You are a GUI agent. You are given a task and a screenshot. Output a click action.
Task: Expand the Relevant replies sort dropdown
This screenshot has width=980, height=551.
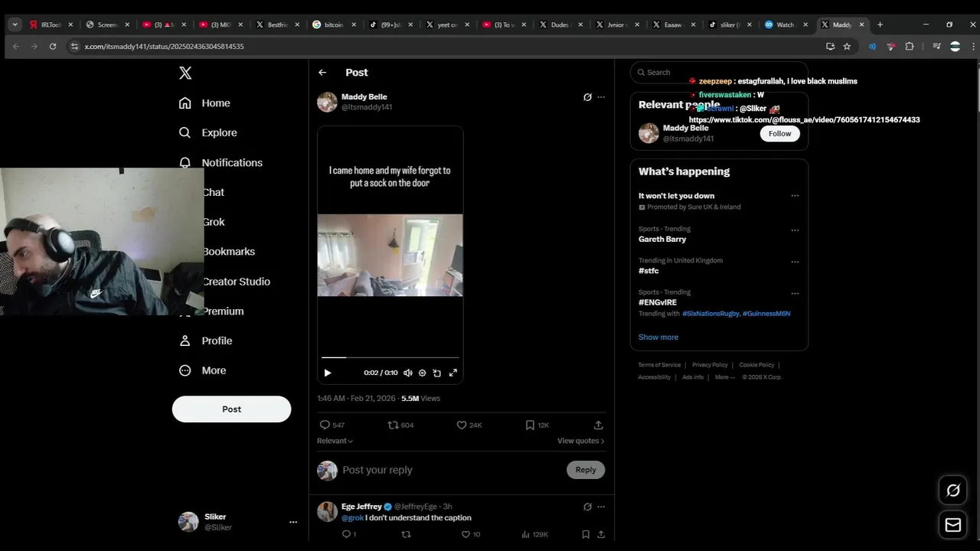tap(335, 441)
